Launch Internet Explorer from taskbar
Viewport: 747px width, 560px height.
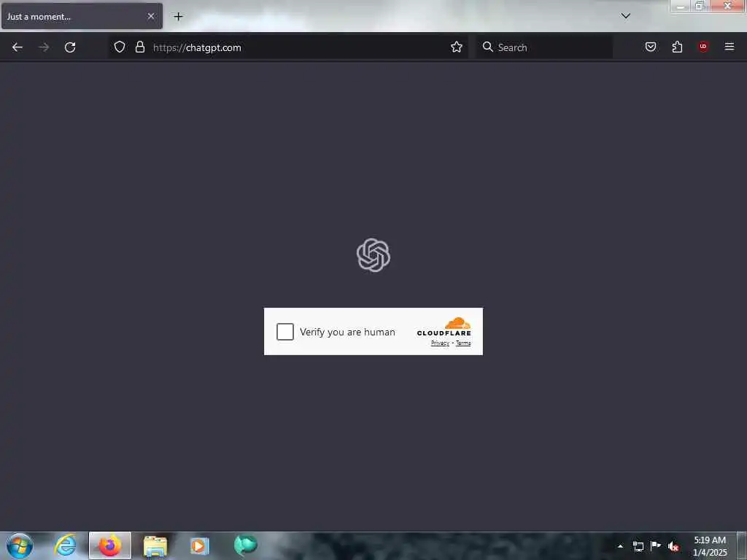65,545
